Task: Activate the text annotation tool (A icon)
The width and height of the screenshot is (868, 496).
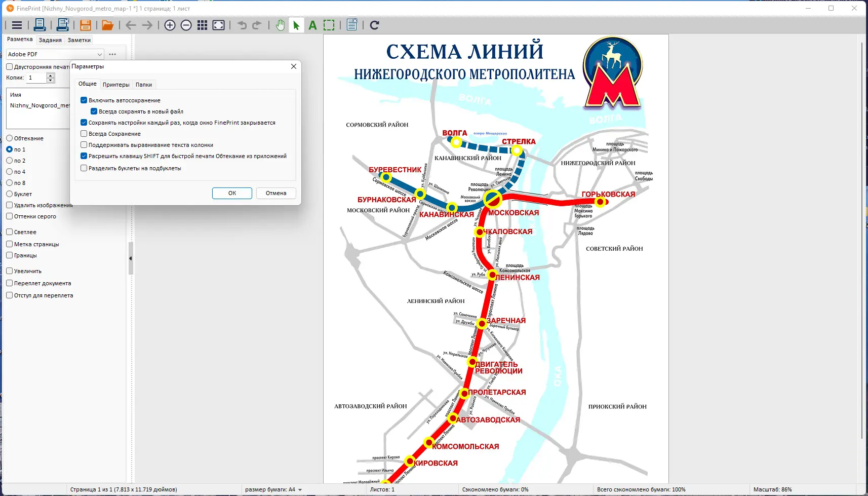Action: click(312, 25)
